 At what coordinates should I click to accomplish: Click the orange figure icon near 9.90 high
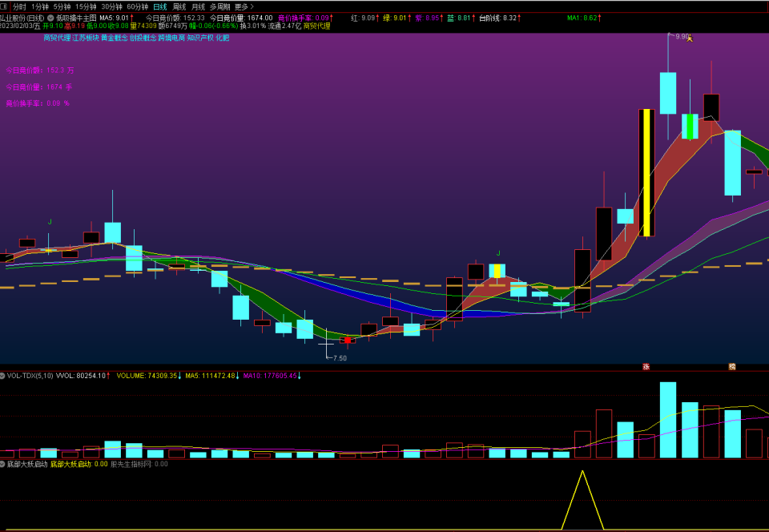tap(690, 38)
